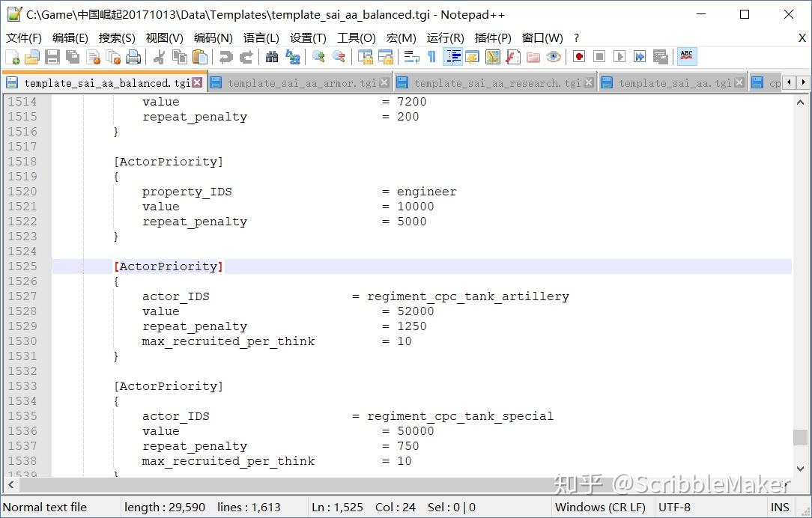Open the 文件(F) menu
Screen dimensions: 812x518
click(24, 37)
